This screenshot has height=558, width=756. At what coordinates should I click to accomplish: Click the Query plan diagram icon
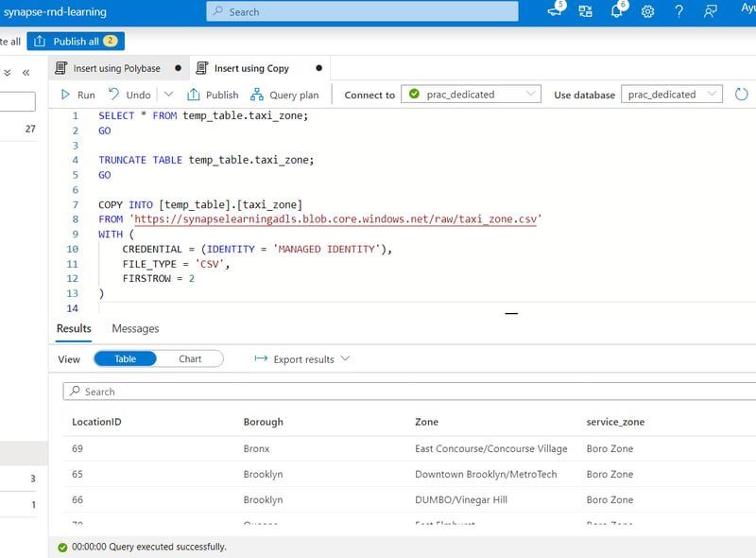257,95
